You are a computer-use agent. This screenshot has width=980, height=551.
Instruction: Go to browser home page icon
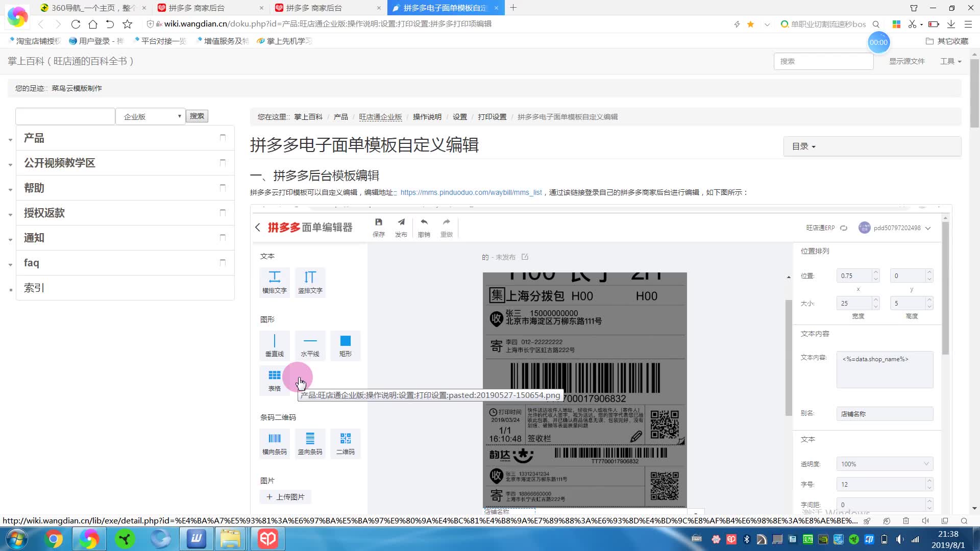coord(93,24)
